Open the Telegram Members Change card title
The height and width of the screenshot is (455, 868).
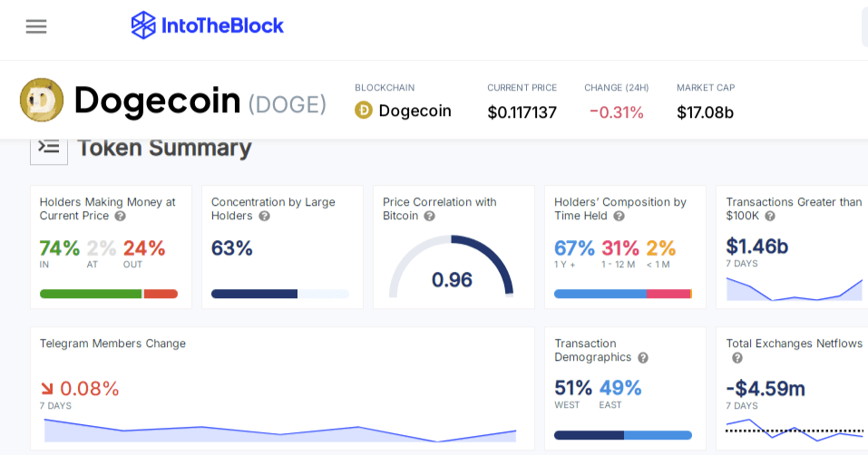pos(113,344)
